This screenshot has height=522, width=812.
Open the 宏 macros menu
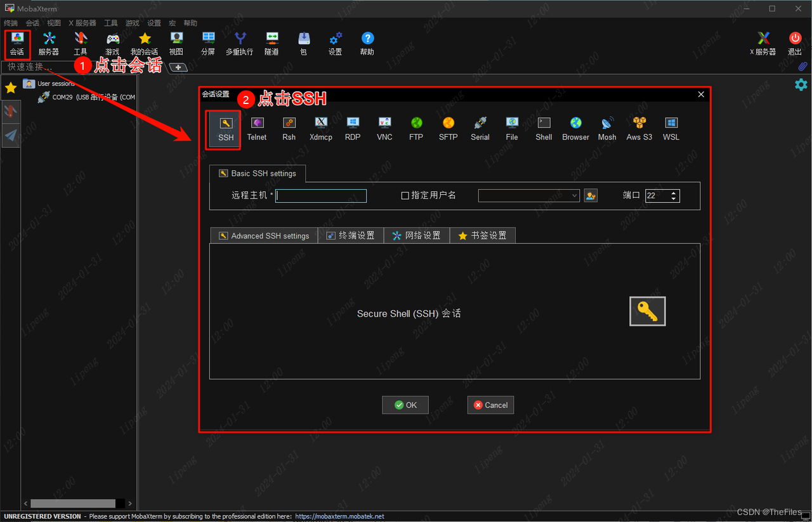pos(172,23)
